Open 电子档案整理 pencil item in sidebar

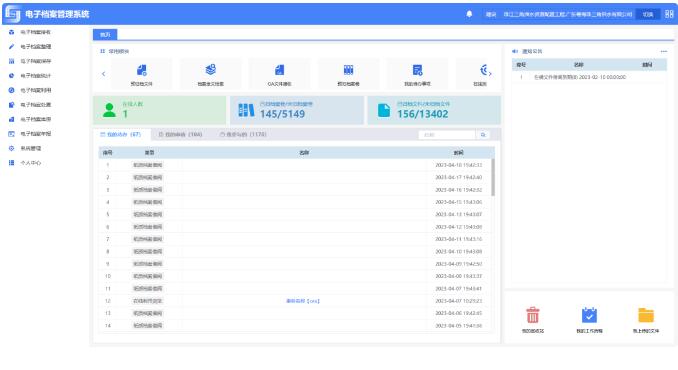pos(30,47)
